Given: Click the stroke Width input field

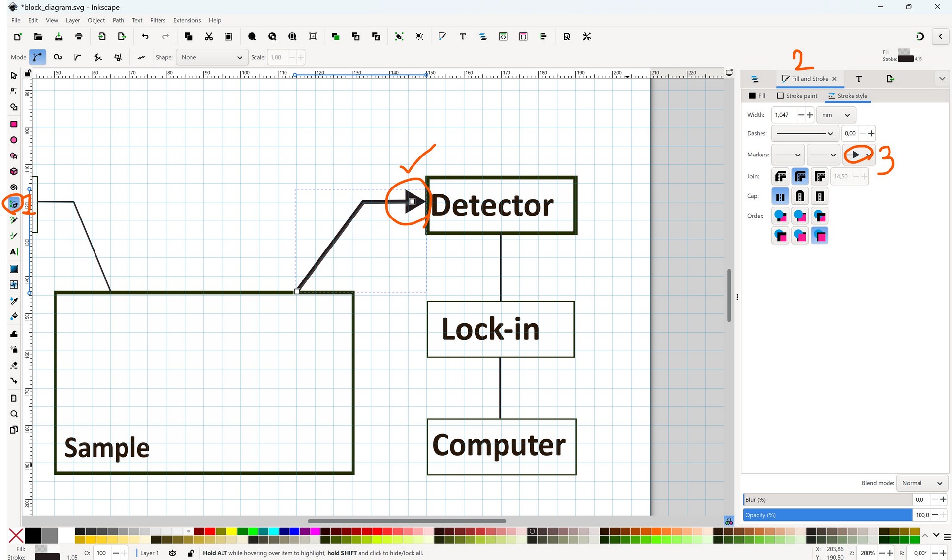Looking at the screenshot, I should click(783, 115).
